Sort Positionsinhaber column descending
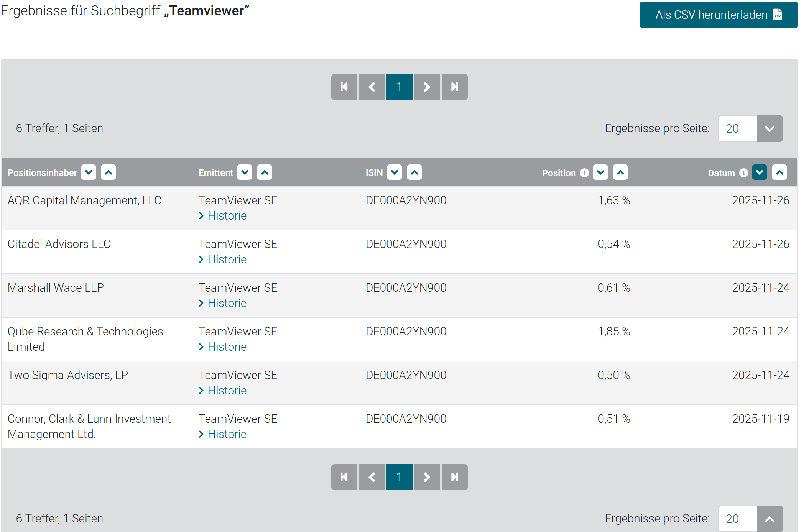This screenshot has width=804, height=532. (x=89, y=172)
